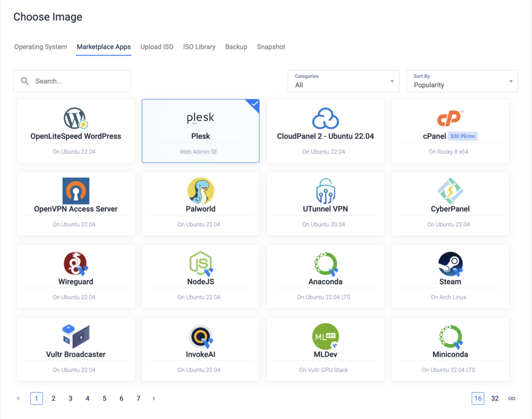Choose the CloudPanel cloud icon
This screenshot has height=419, width=532.
(325, 118)
